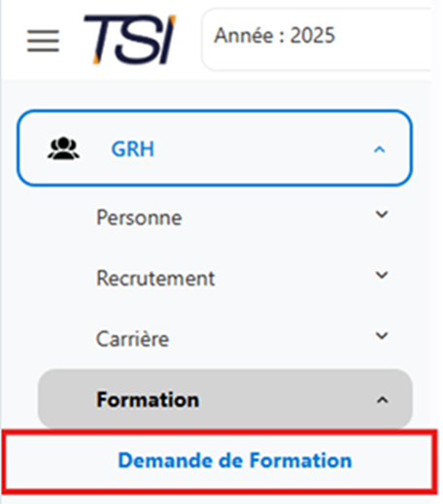The width and height of the screenshot is (443, 504).
Task: Expand the Recrutement submenu chevron
Action: [x=382, y=275]
